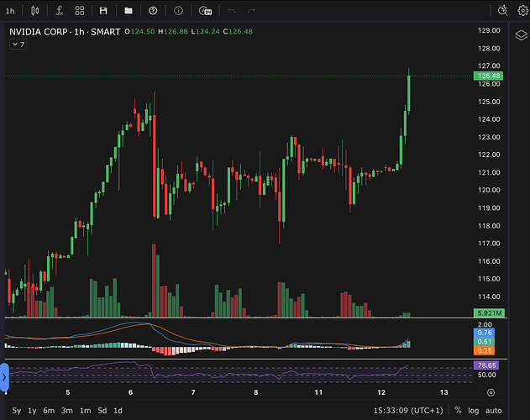The width and height of the screenshot is (530, 420).
Task: Open the saved charts folder
Action: [129, 11]
